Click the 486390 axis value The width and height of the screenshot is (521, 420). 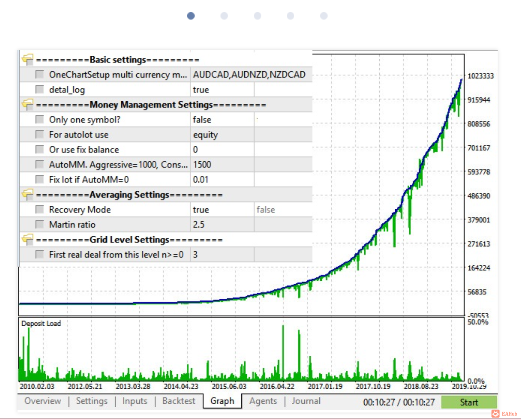479,196
